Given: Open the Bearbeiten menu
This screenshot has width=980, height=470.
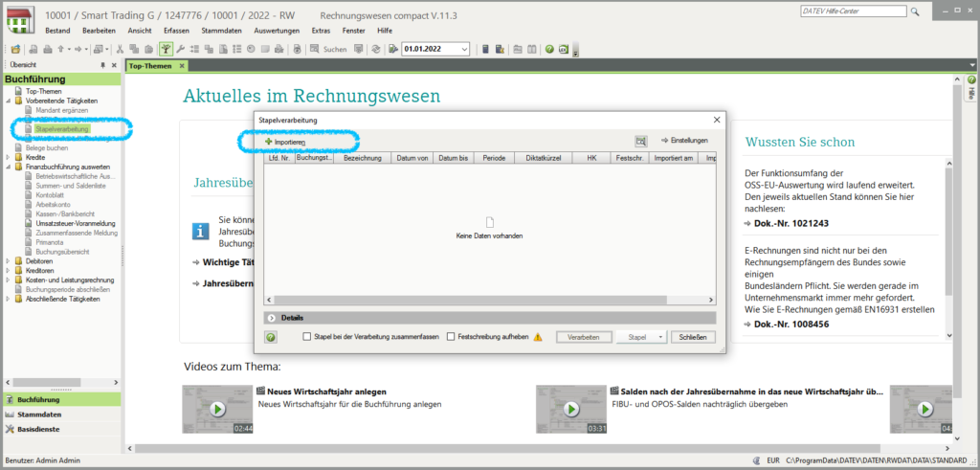Looking at the screenshot, I should coord(100,31).
